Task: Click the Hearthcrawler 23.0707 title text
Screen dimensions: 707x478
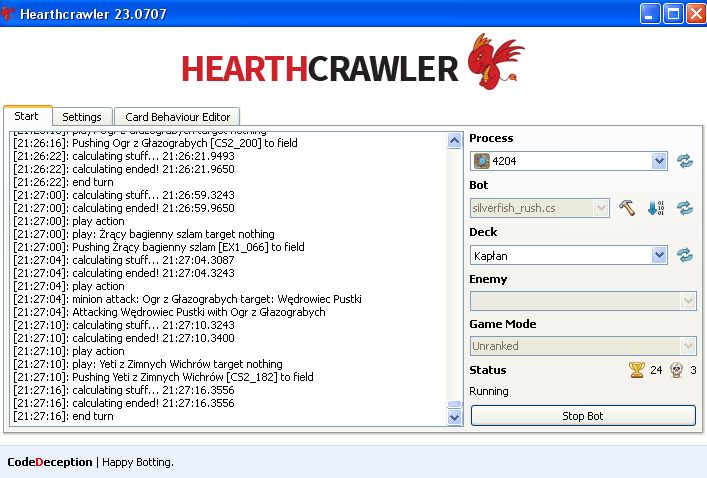Action: [x=93, y=14]
